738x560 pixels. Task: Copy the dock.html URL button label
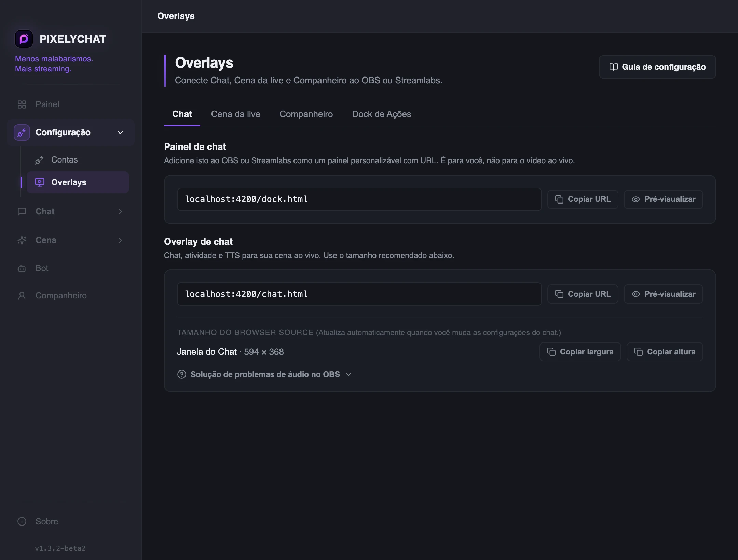[x=589, y=199]
